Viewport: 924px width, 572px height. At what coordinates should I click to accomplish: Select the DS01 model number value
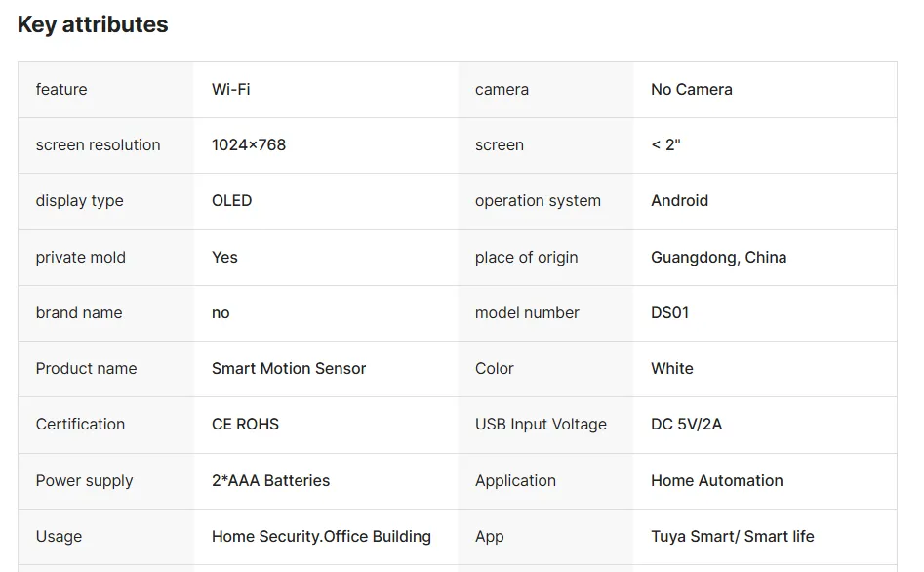(669, 313)
